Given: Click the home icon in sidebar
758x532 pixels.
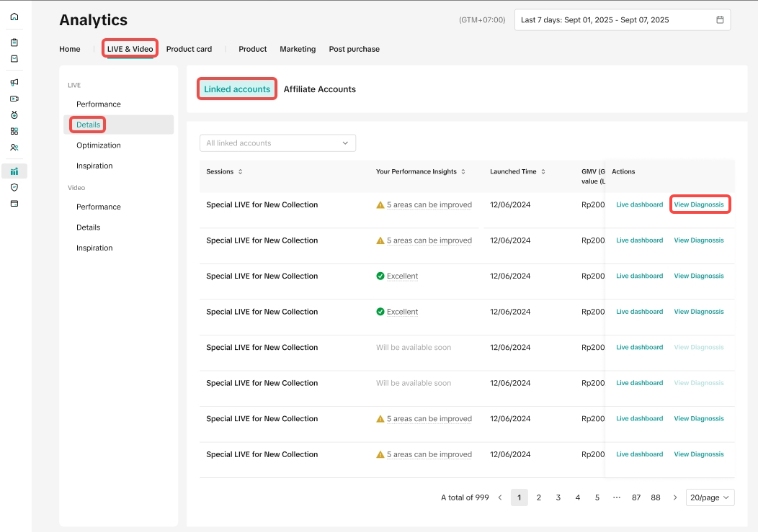Looking at the screenshot, I should (14, 17).
